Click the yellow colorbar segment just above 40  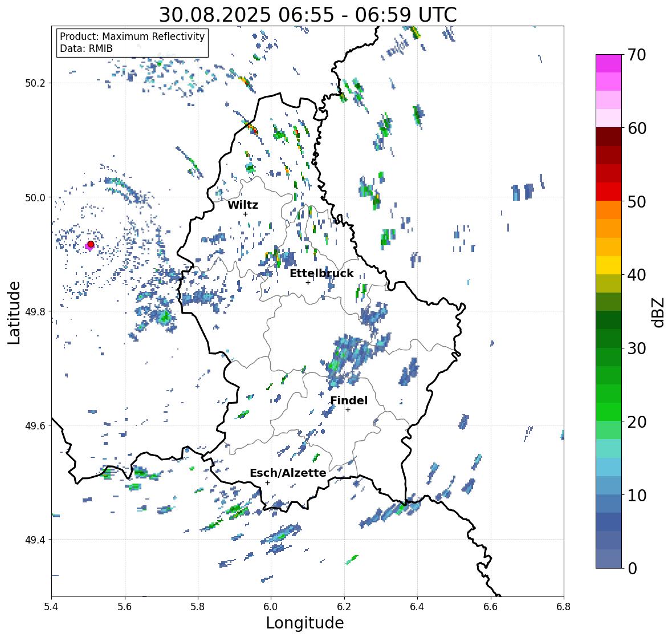pos(609,265)
